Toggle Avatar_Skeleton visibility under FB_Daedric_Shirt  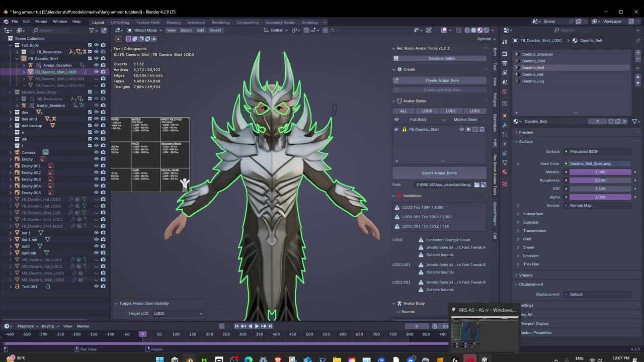pos(96,65)
